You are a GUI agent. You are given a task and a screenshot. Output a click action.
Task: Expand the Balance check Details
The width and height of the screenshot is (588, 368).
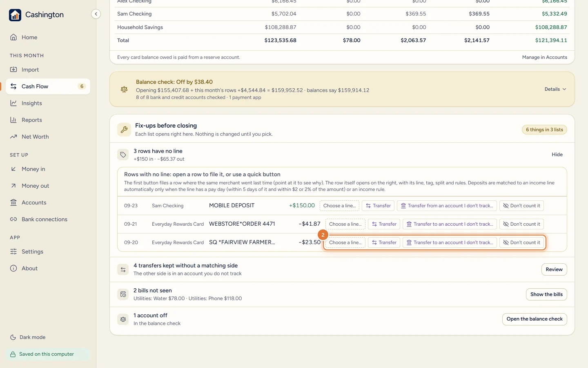[555, 89]
